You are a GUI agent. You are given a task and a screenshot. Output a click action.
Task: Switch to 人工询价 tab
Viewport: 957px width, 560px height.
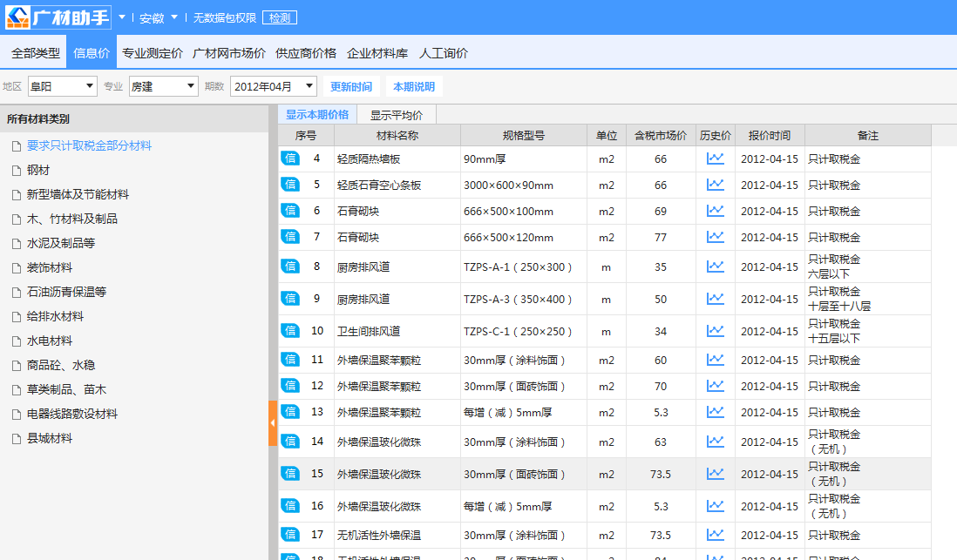coord(443,53)
